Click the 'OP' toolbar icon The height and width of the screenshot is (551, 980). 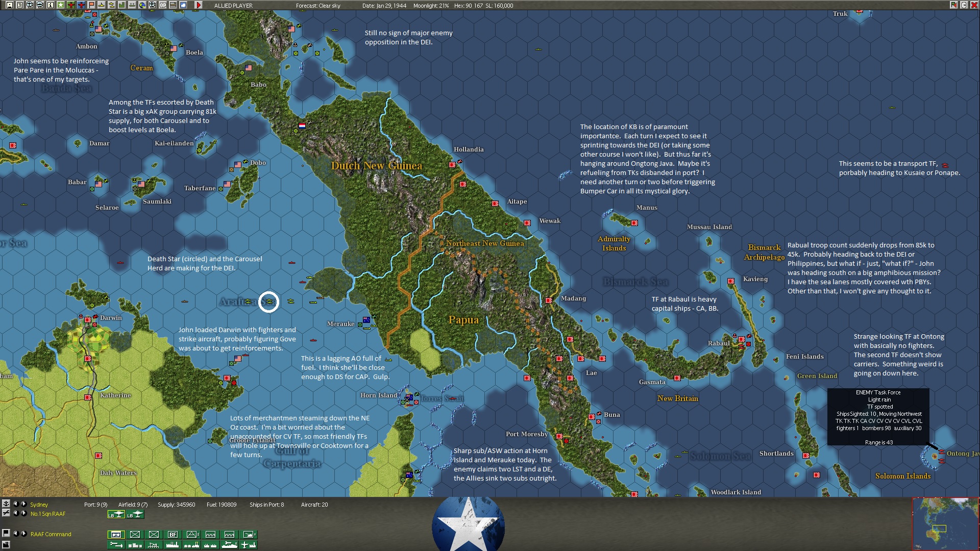pyautogui.click(x=163, y=5)
